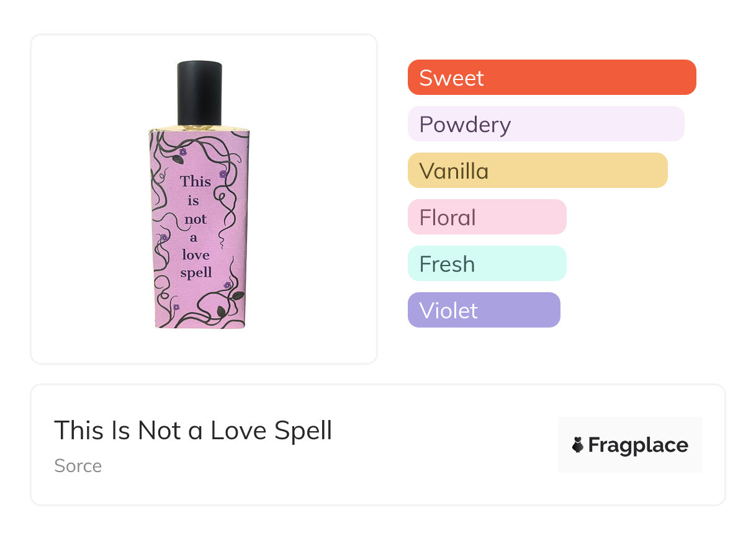The image size is (756, 536).
Task: Pick the Floral accord bar
Action: click(x=487, y=217)
